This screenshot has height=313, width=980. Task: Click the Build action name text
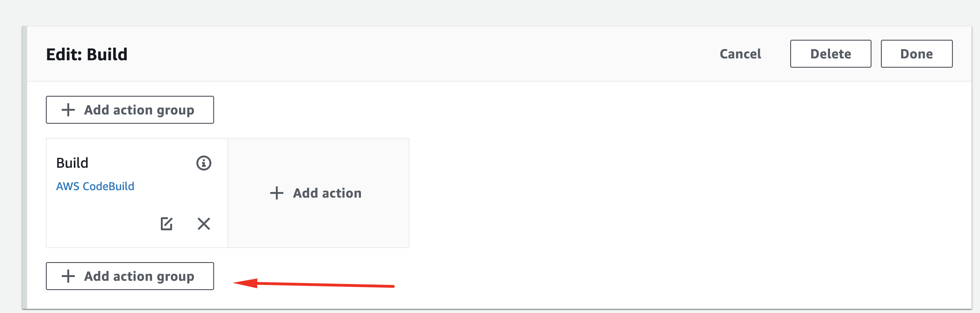point(72,163)
